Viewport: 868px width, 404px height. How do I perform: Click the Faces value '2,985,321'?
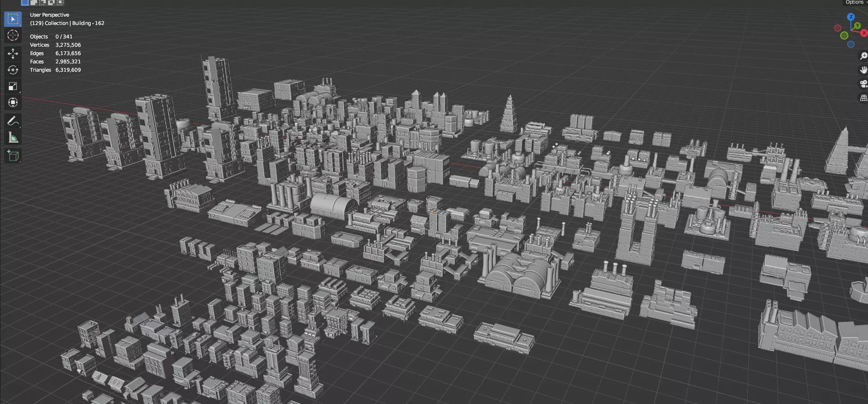click(x=68, y=62)
